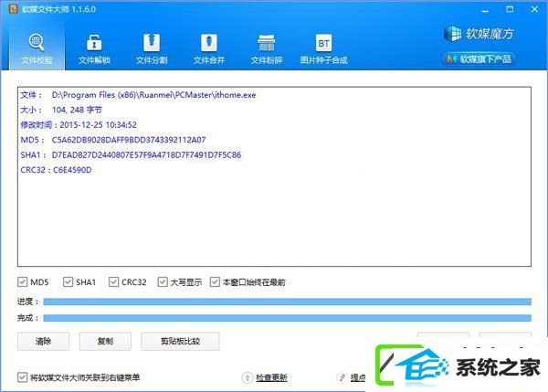This screenshot has width=548, height=392.
Task: Click the file path ithome.exe line
Action: (x=138, y=95)
